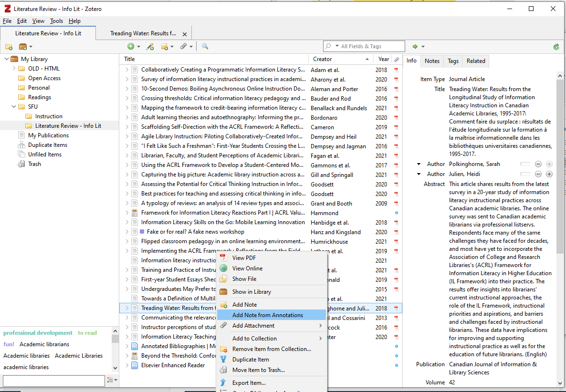Sort by the Title column header
Screen dimensions: 566x392
(x=214, y=59)
